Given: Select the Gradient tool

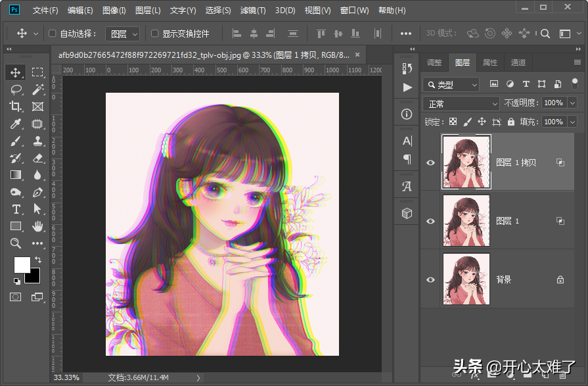Looking at the screenshot, I should click(x=15, y=175).
